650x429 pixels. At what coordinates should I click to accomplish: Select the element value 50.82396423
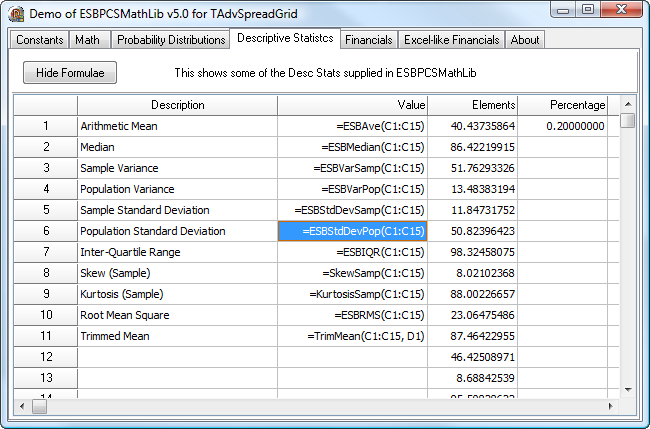pos(473,231)
